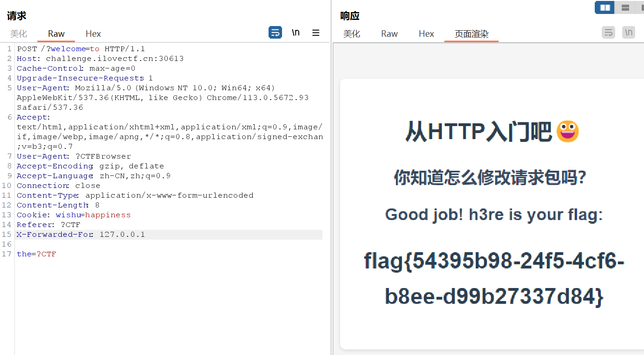Select the stacked layout icon at top right
Image resolution: width=644 pixels, height=355 pixels.
click(625, 7)
